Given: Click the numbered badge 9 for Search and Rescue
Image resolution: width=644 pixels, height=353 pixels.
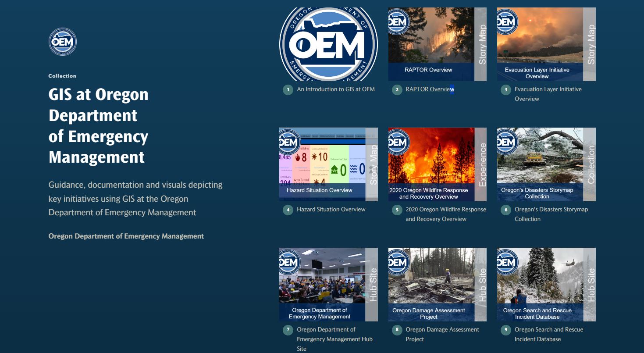Looking at the screenshot, I should [x=506, y=329].
